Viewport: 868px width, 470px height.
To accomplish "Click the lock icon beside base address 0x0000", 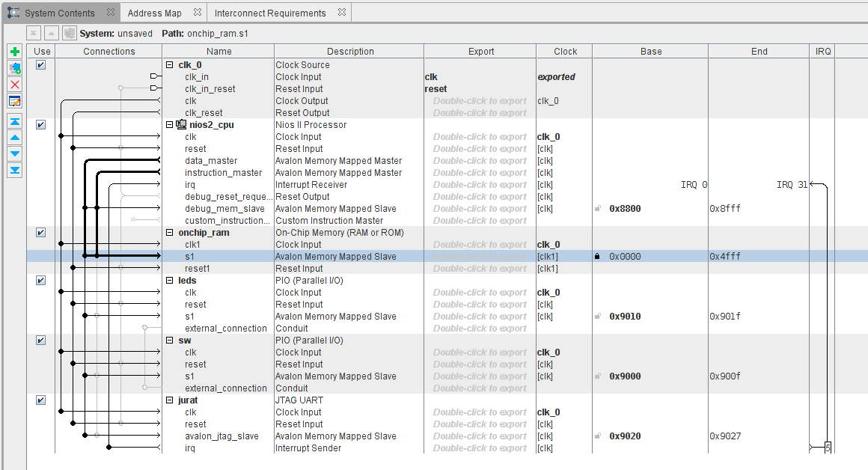I will pos(597,257).
